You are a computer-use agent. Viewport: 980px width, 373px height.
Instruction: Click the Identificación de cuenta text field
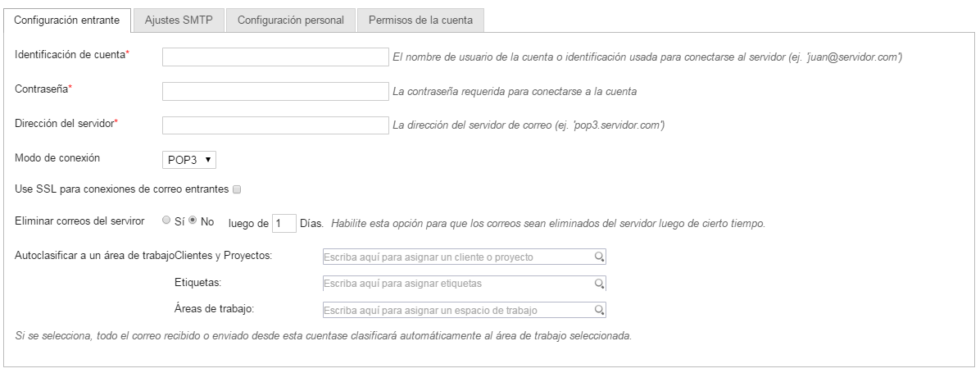[274, 57]
